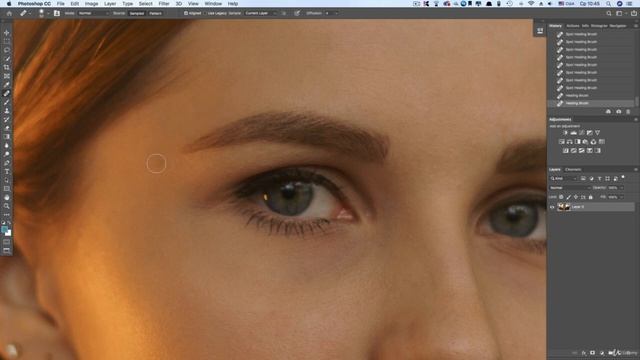This screenshot has height=360, width=640.
Task: Switch to the Navigator tab
Action: pyautogui.click(x=618, y=26)
